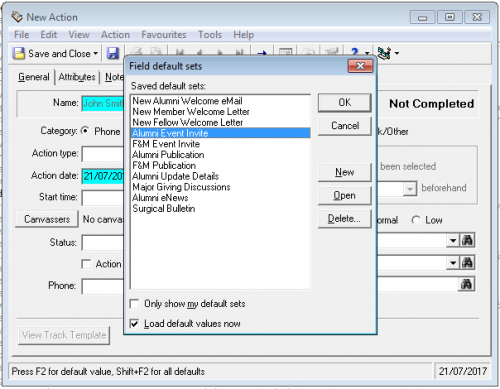This screenshot has height=389, width=500.
Task: Open the Favourites menu
Action: (164, 35)
